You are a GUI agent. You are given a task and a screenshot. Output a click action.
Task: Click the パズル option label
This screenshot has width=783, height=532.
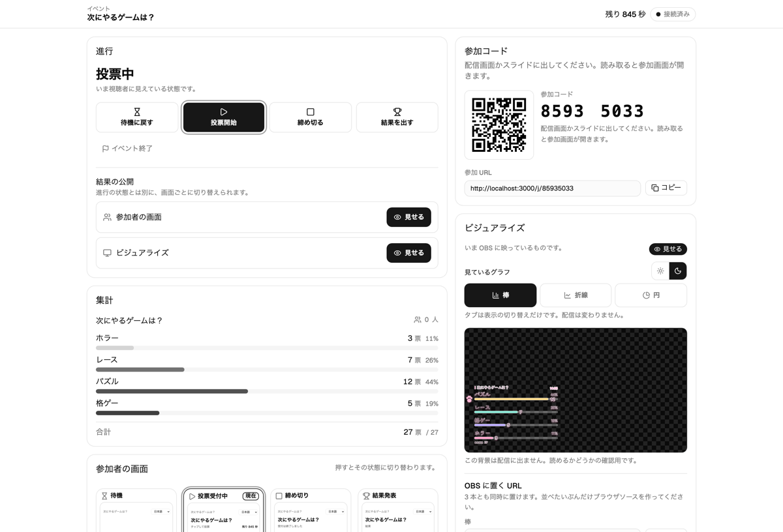(107, 381)
